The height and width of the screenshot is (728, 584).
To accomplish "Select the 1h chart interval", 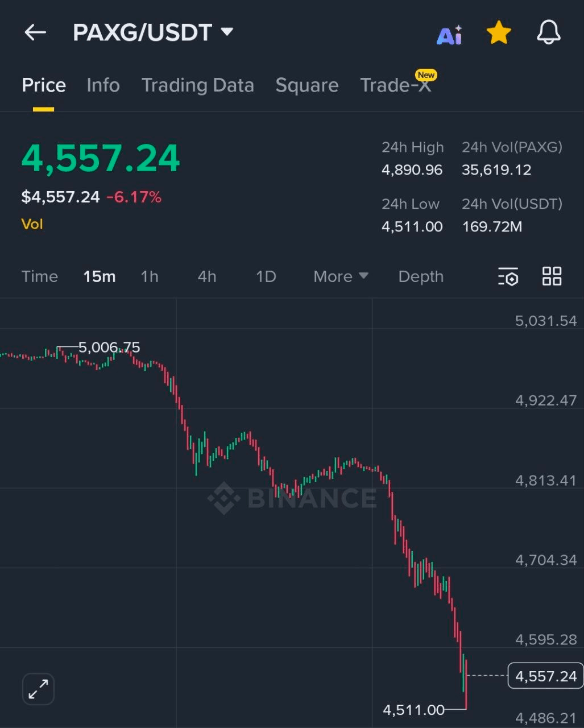I will (150, 276).
